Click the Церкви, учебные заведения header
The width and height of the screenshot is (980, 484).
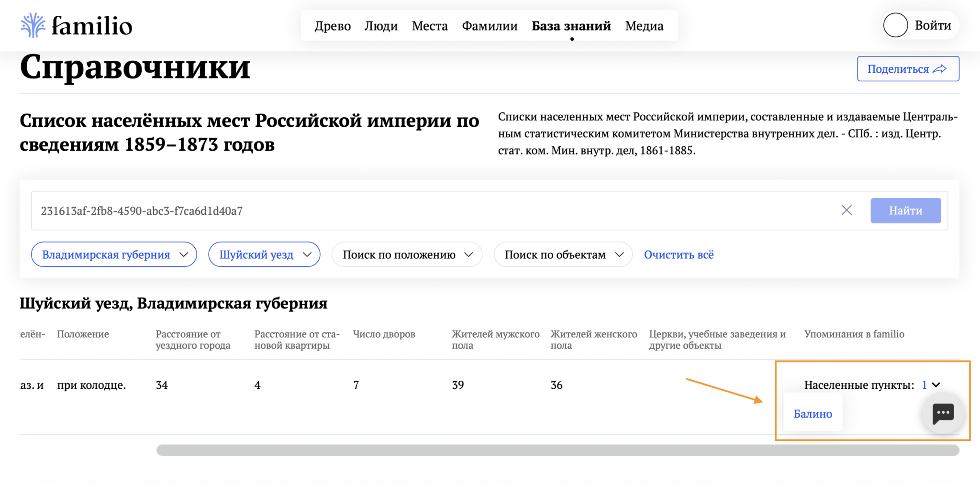[x=717, y=340]
